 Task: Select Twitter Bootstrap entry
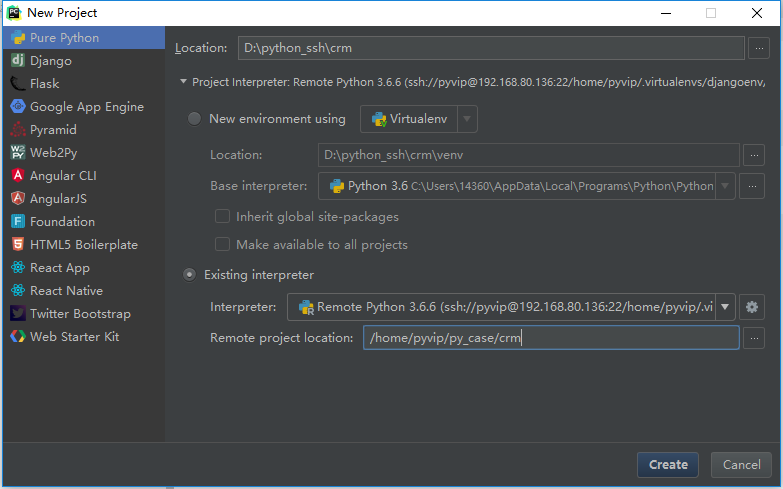coord(84,313)
